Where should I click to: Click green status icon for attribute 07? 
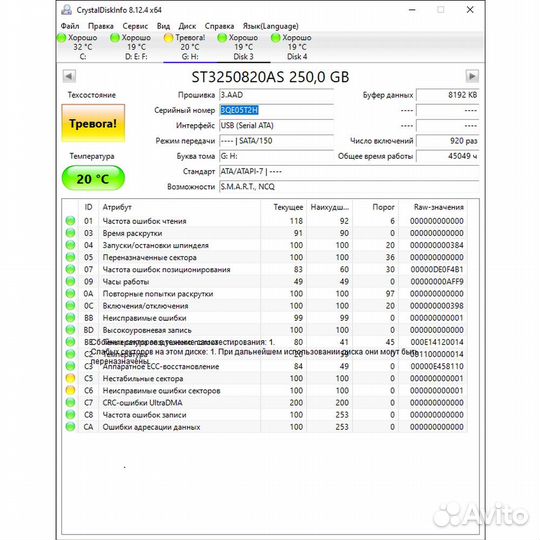click(70, 269)
